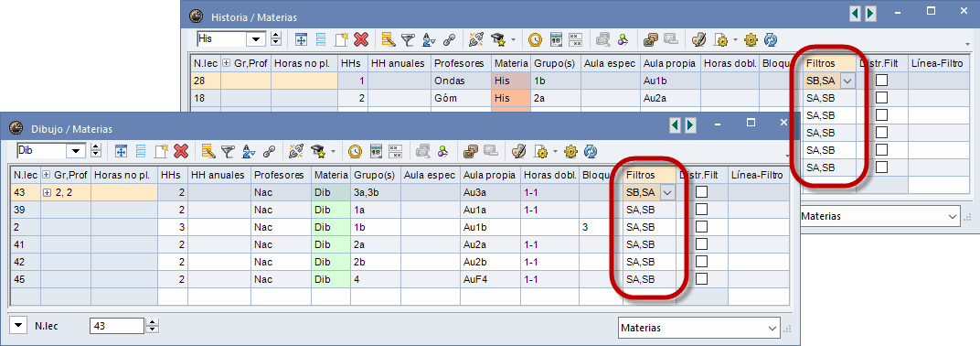The image size is (980, 346).
Task: Click the graduation cap icon in Dibujo toolbar
Action: pos(319,151)
